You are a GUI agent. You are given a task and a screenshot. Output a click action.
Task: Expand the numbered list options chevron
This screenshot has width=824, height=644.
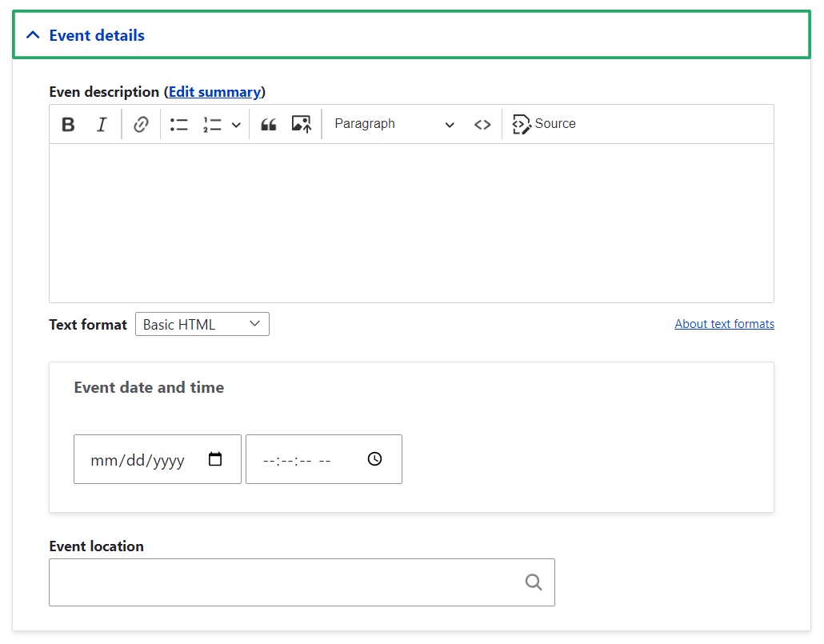235,124
